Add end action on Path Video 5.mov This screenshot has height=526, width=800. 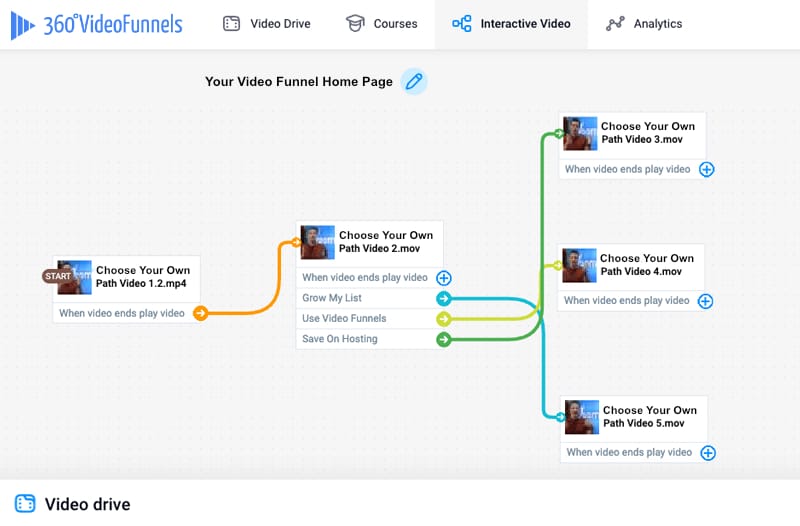[708, 453]
